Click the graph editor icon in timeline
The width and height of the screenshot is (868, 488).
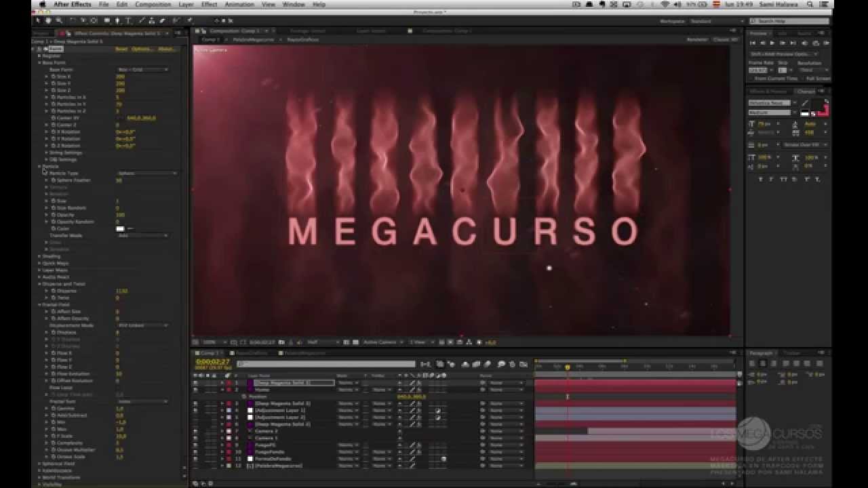point(524,365)
